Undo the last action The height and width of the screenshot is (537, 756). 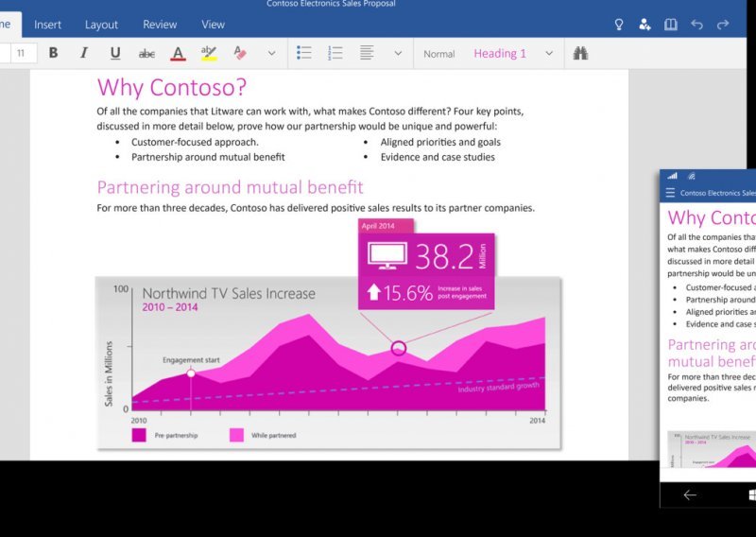(x=696, y=25)
